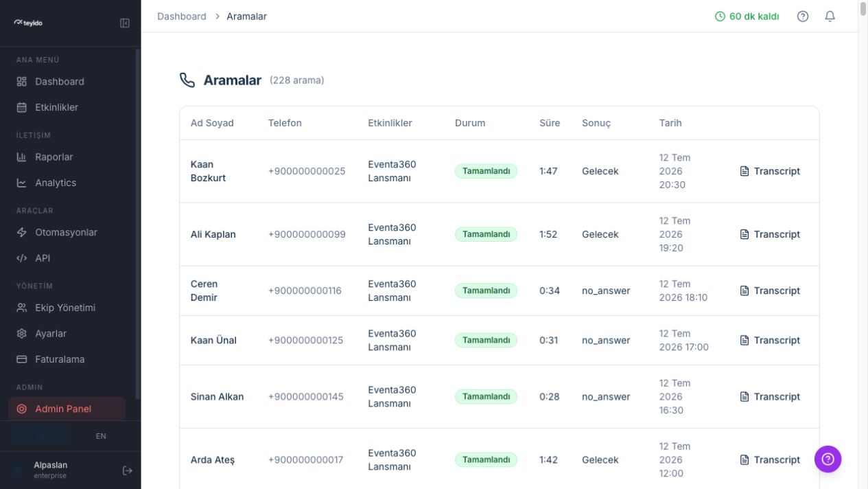
Task: Open Transcript for Ceren Demir
Action: pyautogui.click(x=770, y=291)
